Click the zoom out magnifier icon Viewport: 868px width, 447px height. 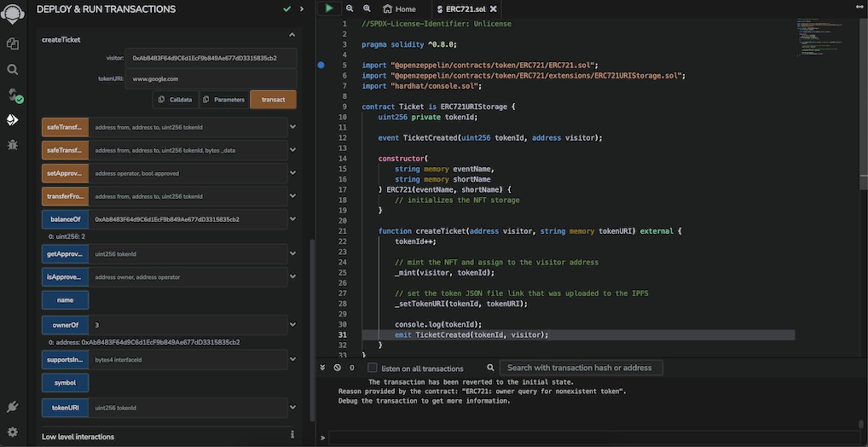coord(350,8)
